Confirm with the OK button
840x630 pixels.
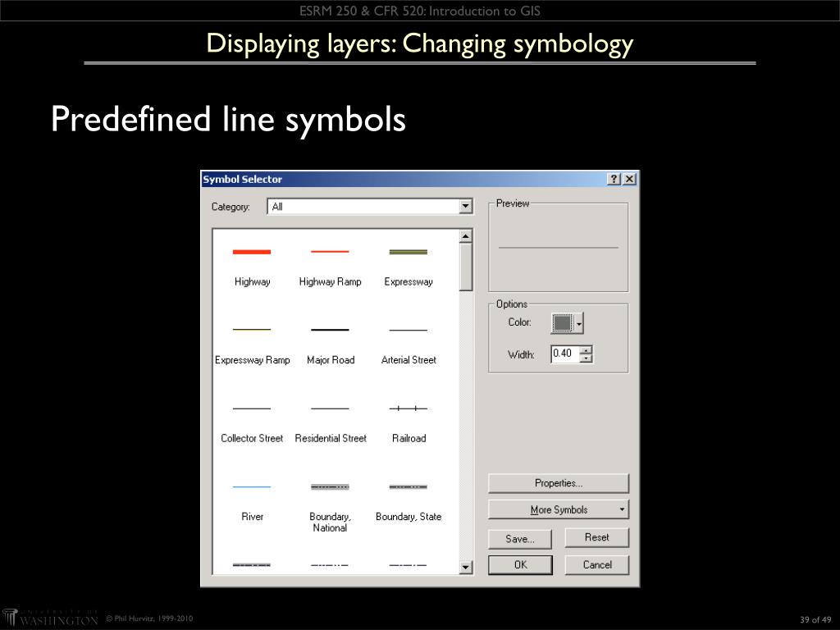(520, 564)
